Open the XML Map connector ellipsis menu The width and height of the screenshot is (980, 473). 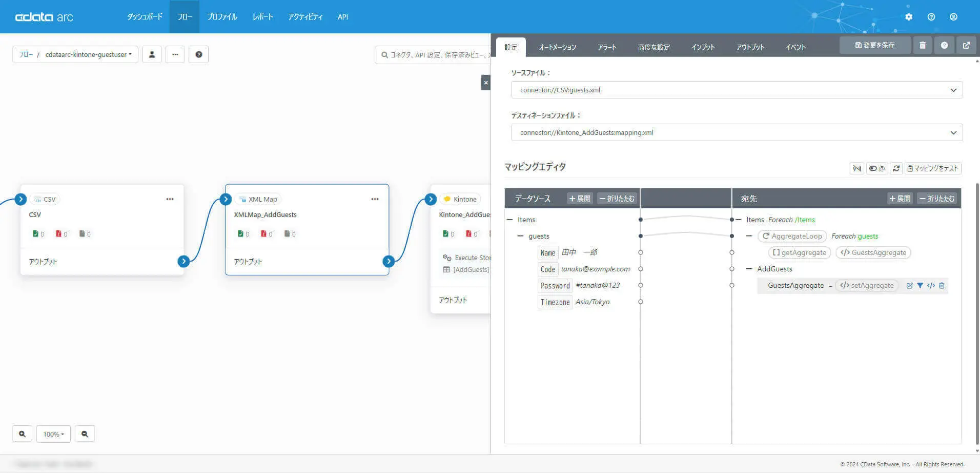375,199
